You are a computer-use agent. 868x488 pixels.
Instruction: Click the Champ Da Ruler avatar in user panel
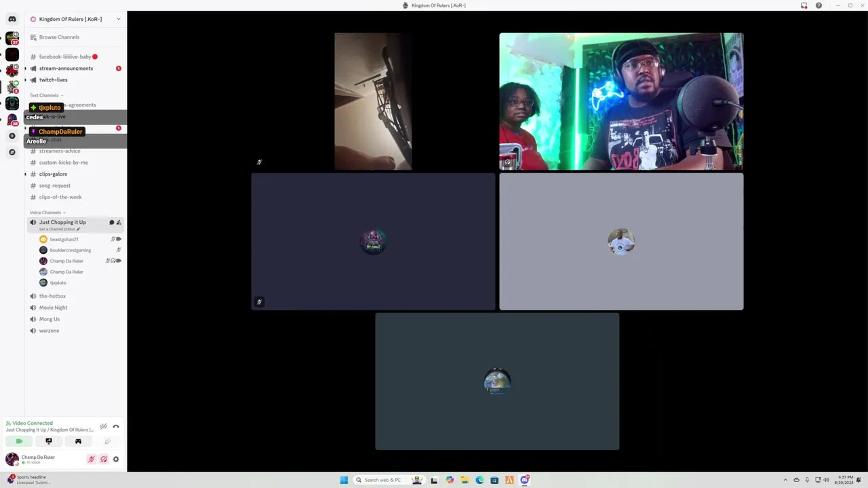(x=12, y=459)
